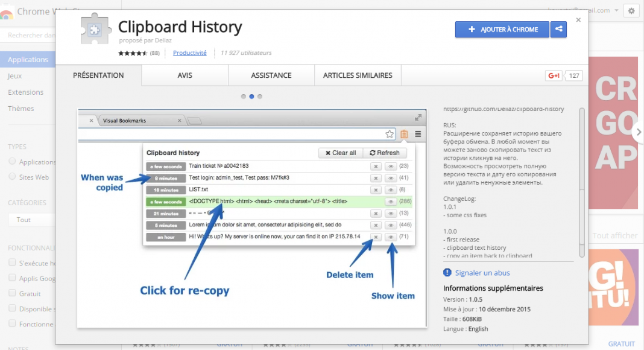Delete the LIST.txt clipboard item
Screen dimensions: 644x350
tap(376, 190)
